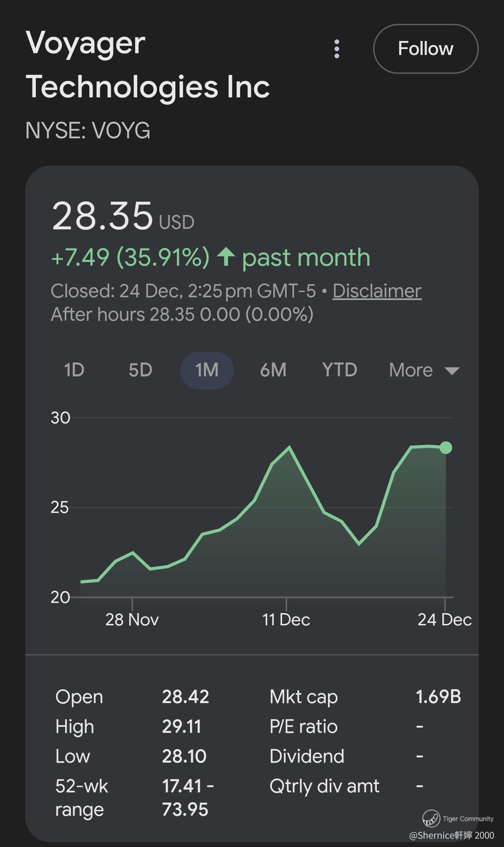Screen dimensions: 504x847
Task: Click the 24 Dec axis marker
Action: [x=444, y=619]
